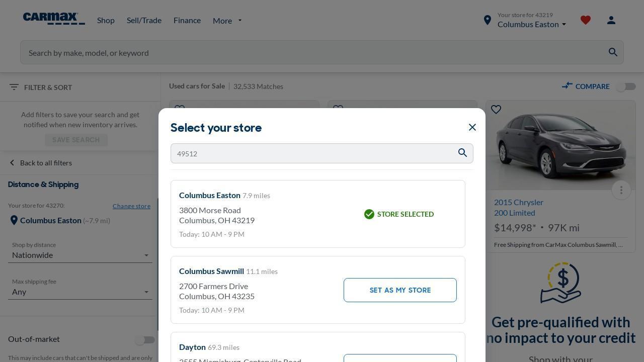Close the Select your store dialog

472,127
